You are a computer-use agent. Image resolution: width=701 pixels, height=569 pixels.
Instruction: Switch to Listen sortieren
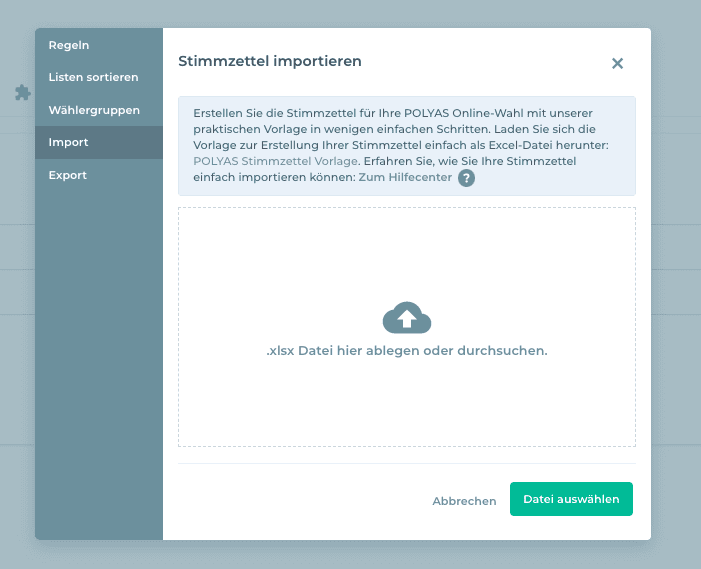93,77
